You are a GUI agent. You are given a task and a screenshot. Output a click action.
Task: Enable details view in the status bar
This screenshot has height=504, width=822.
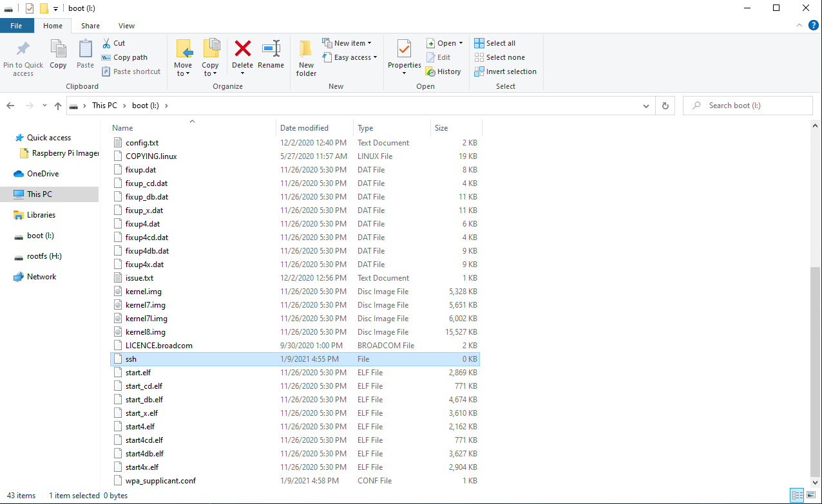point(798,496)
